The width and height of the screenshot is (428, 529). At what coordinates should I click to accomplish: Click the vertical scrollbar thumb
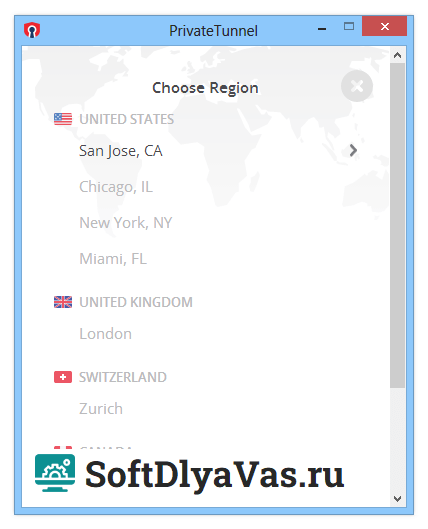(397, 225)
